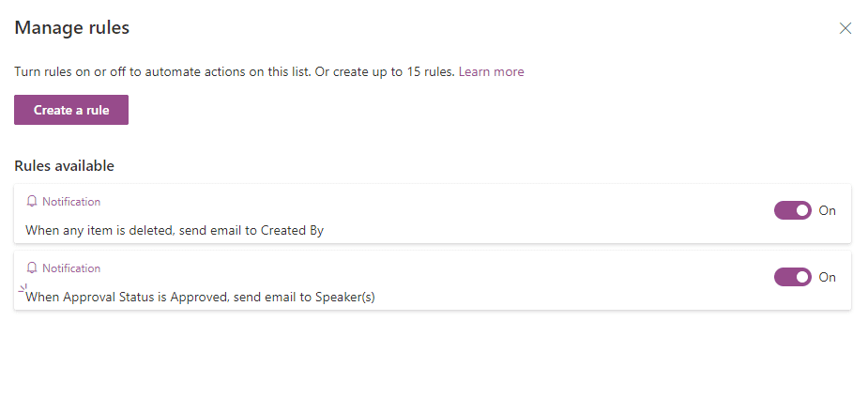Select the Rules available heading
The image size is (868, 398).
[64, 165]
